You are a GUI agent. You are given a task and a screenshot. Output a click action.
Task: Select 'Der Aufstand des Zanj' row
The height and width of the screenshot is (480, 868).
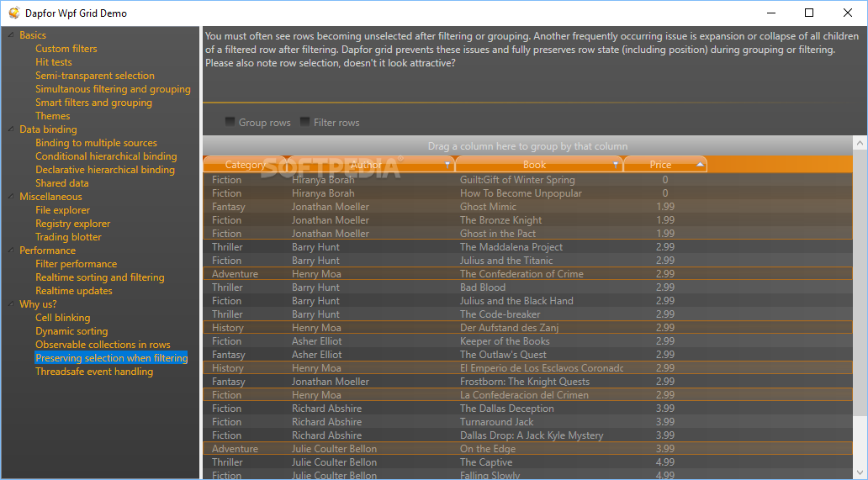[527, 327]
